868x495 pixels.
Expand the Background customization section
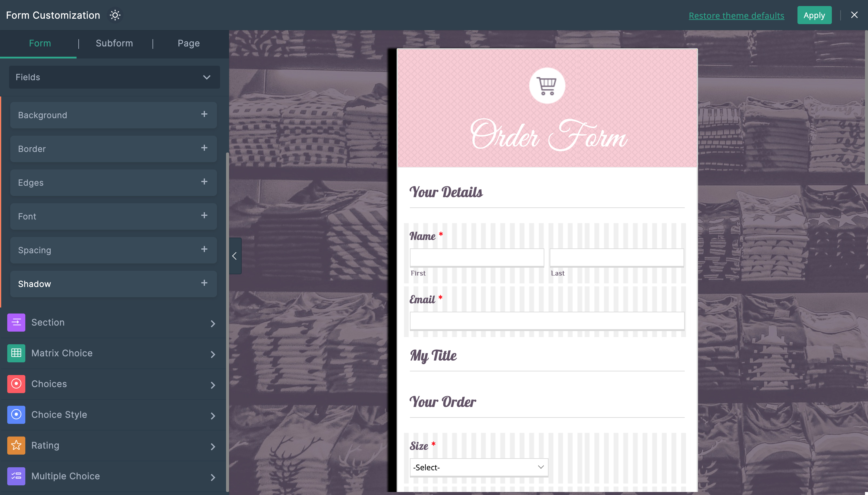pos(204,115)
